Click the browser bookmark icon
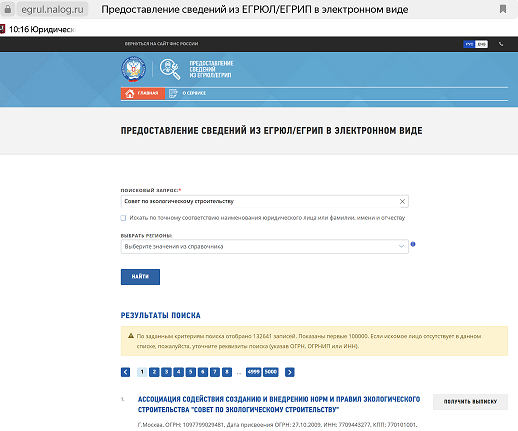Image resolution: width=518 pixels, height=431 pixels. 503,9
